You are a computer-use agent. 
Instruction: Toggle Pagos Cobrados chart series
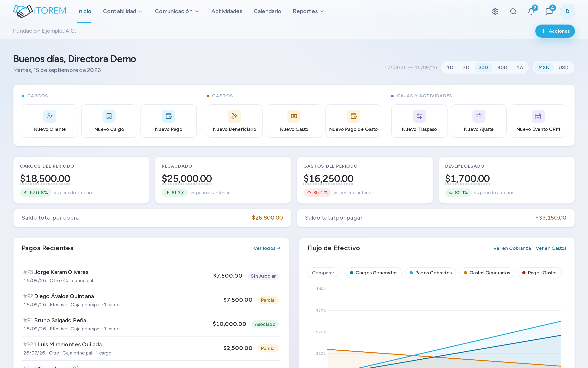pyautogui.click(x=431, y=273)
